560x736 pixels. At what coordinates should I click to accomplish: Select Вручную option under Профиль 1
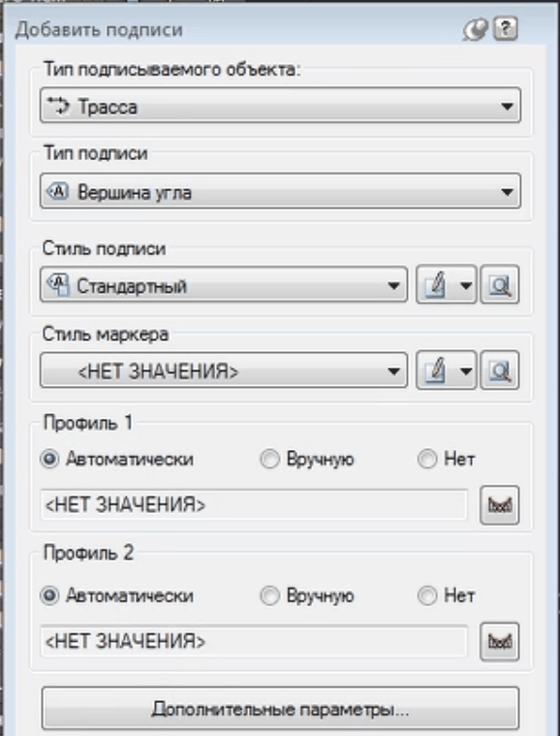click(x=307, y=459)
